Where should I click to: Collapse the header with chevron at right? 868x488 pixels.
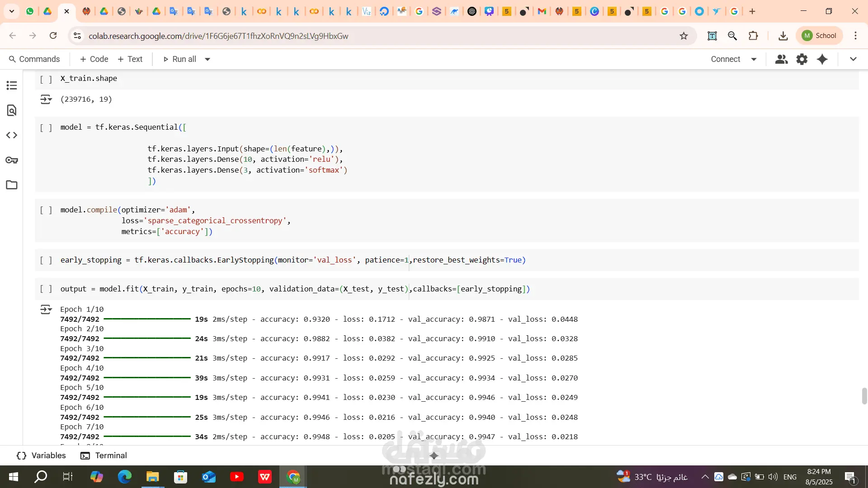(853, 59)
